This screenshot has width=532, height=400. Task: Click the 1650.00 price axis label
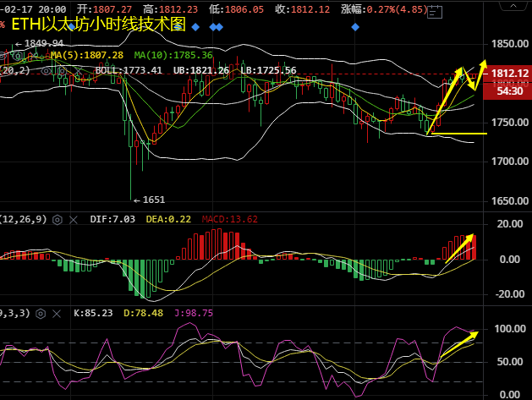[510, 201]
